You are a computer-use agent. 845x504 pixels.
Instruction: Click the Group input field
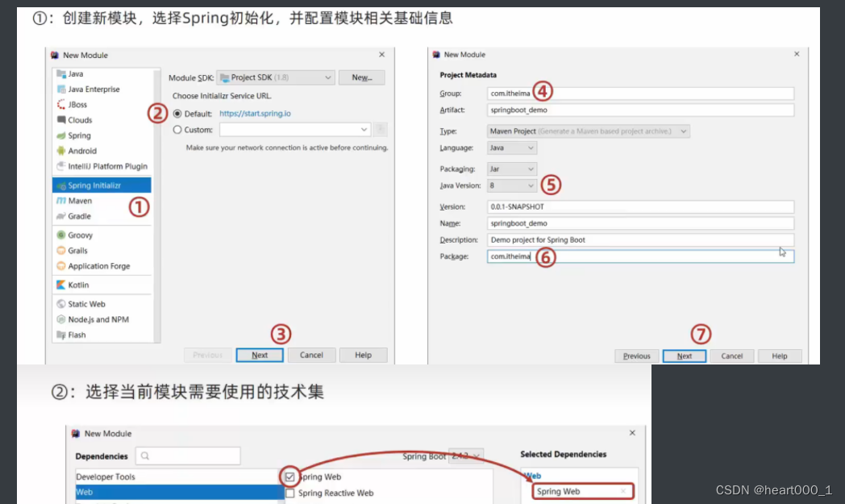pyautogui.click(x=640, y=94)
